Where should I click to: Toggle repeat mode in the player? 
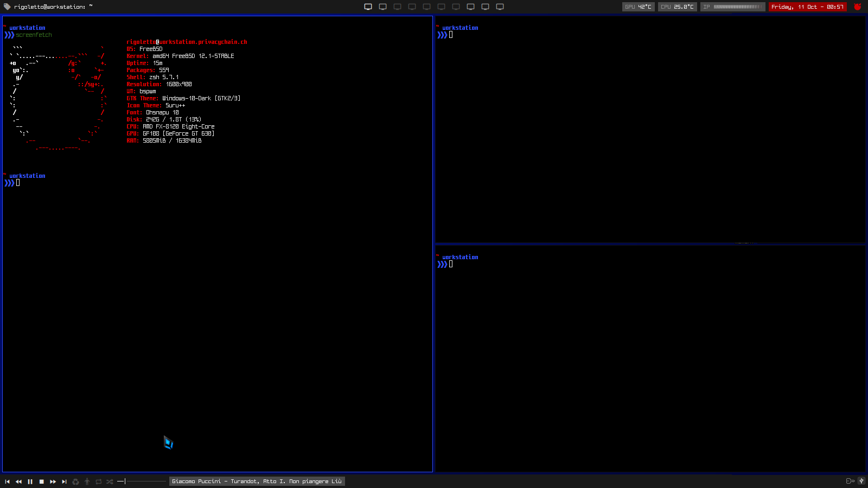(98, 481)
